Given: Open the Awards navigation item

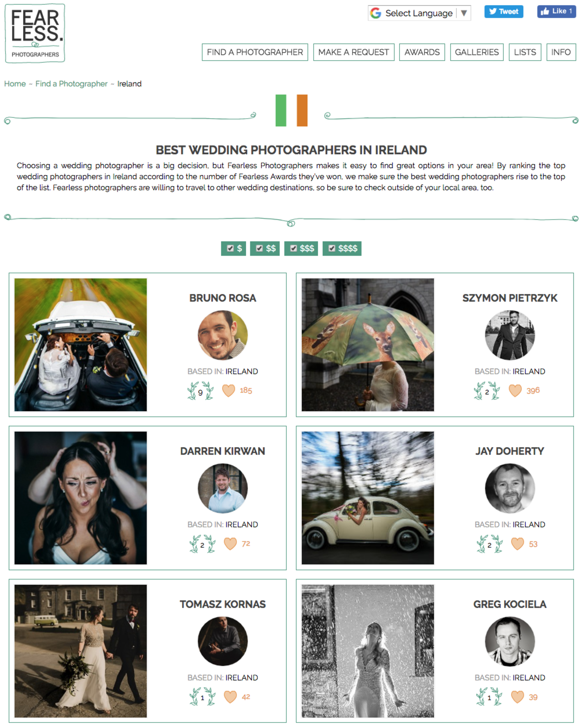Looking at the screenshot, I should pos(422,52).
